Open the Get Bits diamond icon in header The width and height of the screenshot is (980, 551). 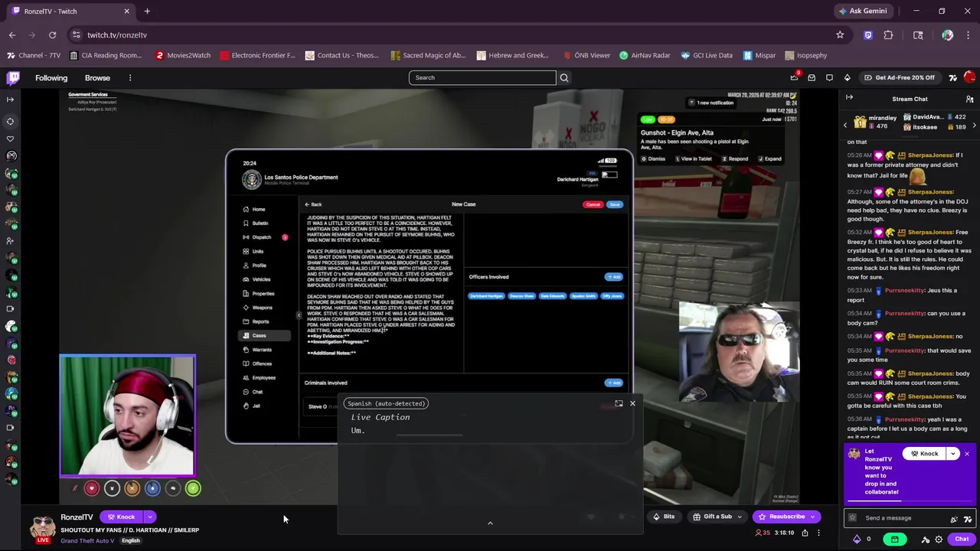click(x=847, y=77)
